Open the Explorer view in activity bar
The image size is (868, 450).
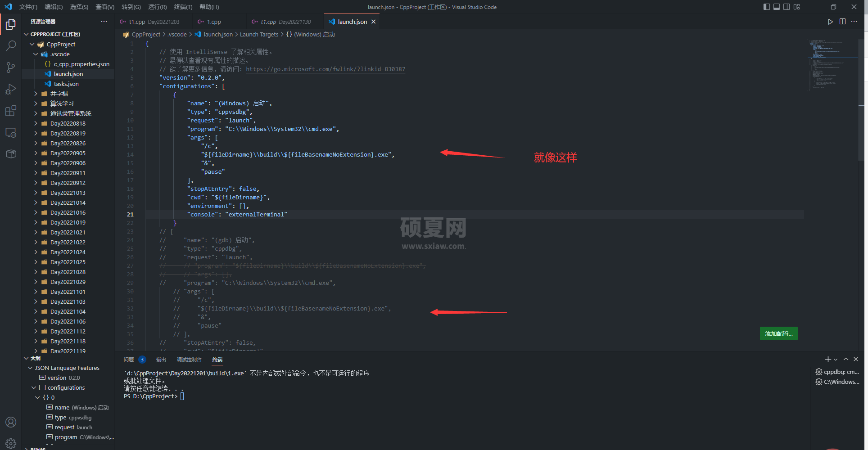(11, 24)
